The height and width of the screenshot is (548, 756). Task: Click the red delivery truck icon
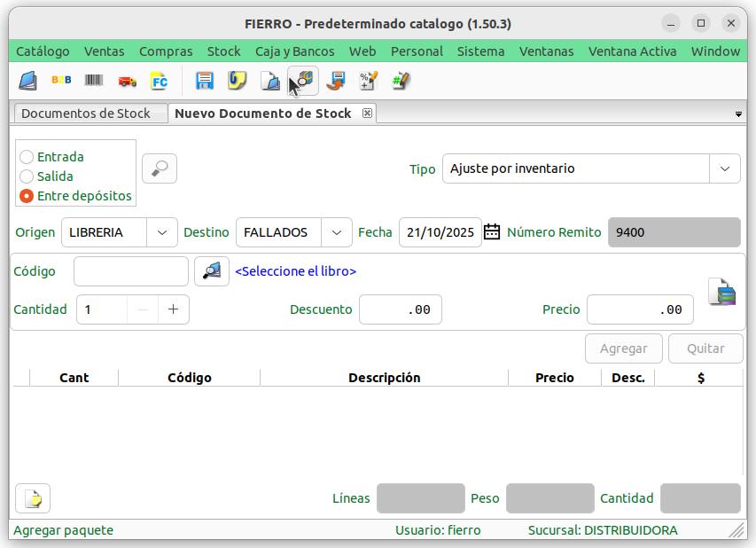click(127, 82)
